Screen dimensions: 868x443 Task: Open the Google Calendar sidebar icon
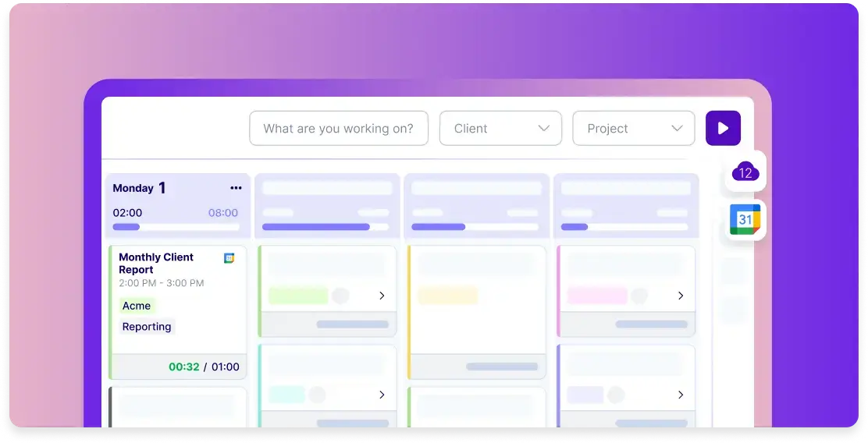click(745, 220)
